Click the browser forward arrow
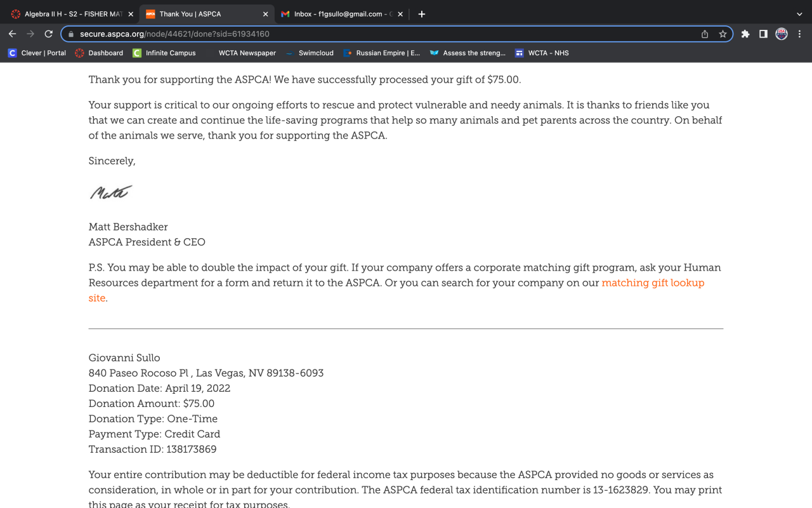This screenshot has height=508, width=812. point(30,34)
